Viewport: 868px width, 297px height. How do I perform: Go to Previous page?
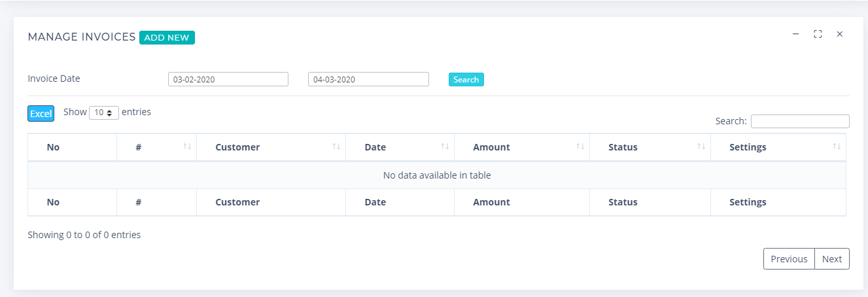[789, 258]
